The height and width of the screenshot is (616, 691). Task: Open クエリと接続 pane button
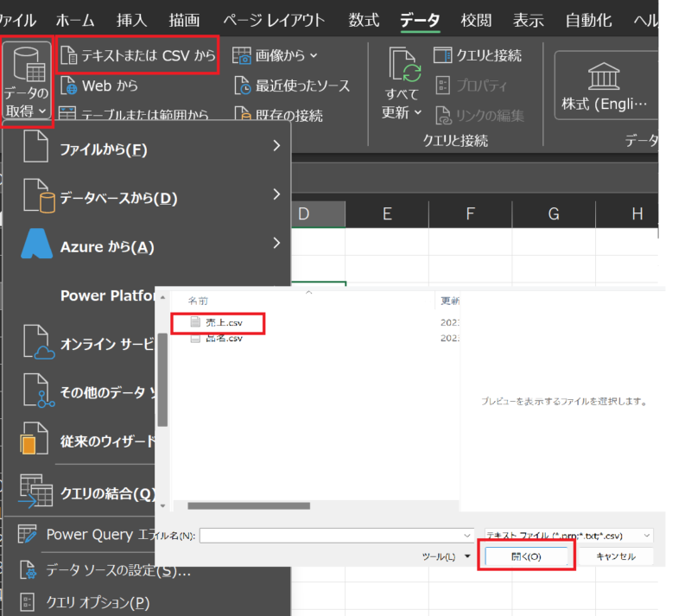pyautogui.click(x=442, y=56)
